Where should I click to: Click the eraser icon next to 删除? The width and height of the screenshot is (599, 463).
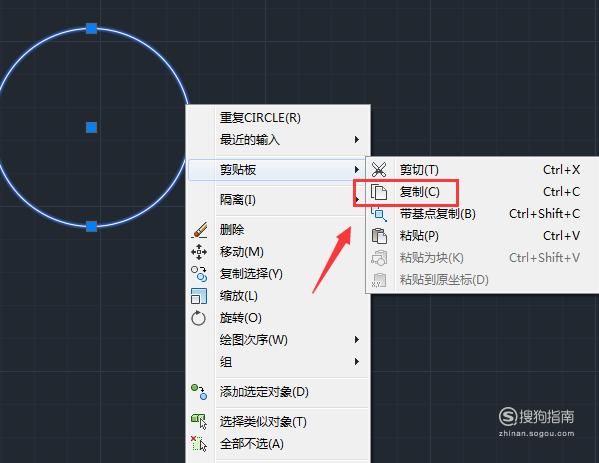point(199,230)
